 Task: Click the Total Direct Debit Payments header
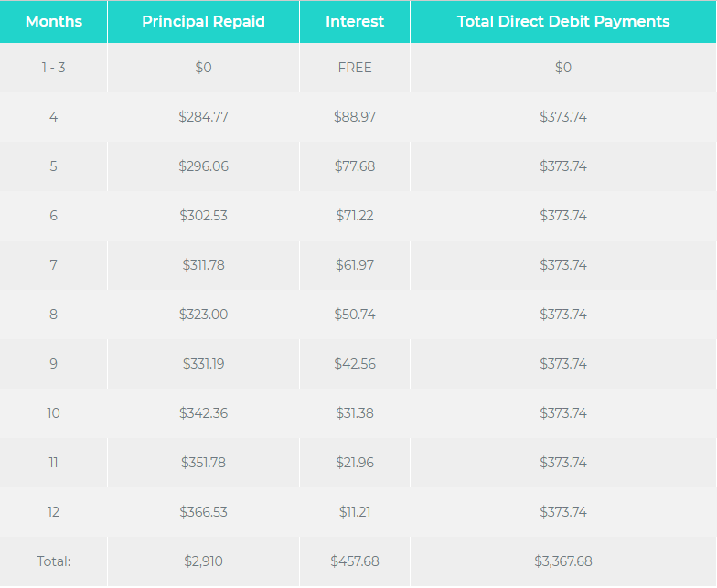pyautogui.click(x=563, y=21)
